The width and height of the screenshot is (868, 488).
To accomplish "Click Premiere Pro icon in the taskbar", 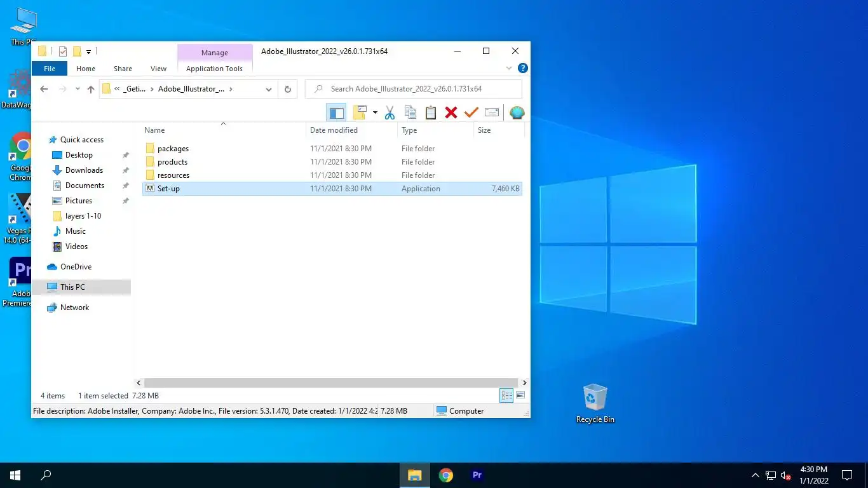I will (477, 475).
